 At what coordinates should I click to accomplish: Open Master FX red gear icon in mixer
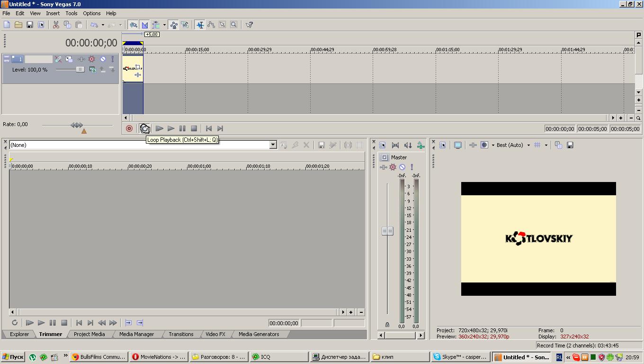click(x=393, y=167)
